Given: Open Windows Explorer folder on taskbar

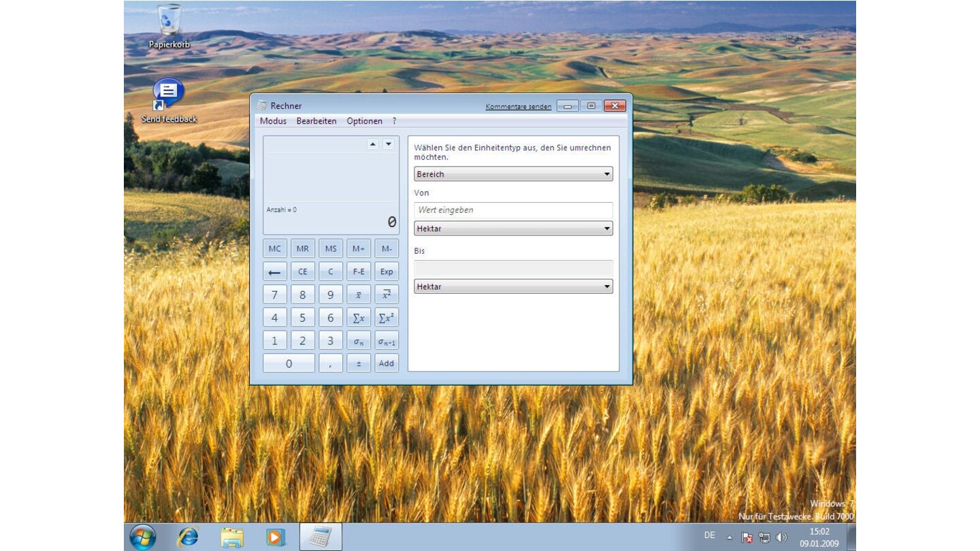Looking at the screenshot, I should (x=231, y=537).
